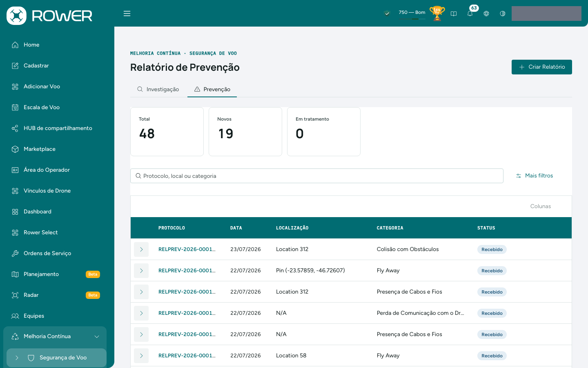Sort by the STATUS column header

tap(486, 228)
